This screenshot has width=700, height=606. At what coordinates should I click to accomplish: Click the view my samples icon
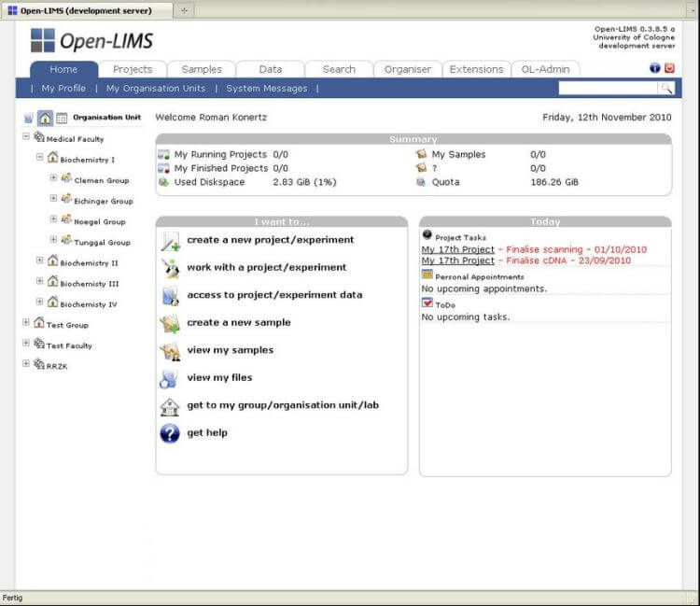point(170,351)
